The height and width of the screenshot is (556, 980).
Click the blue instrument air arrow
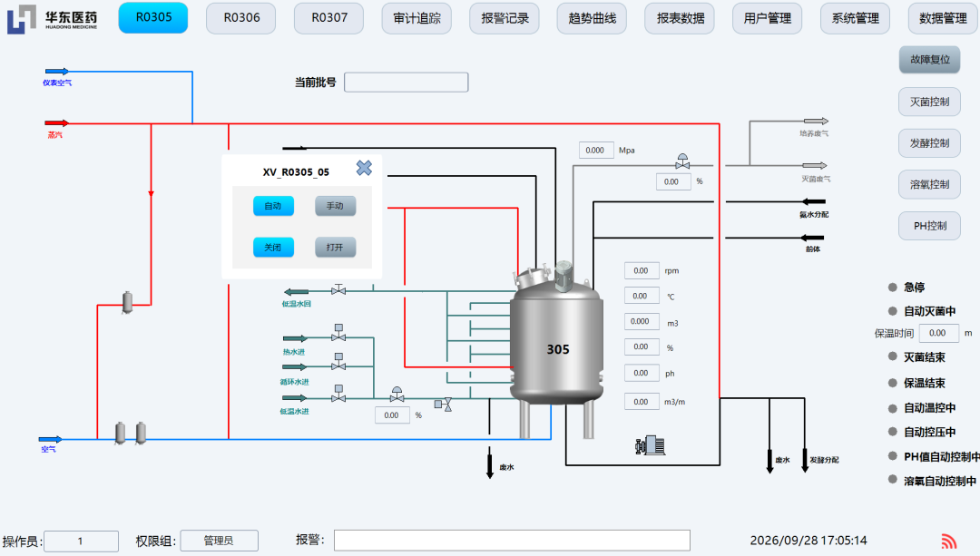[57, 72]
